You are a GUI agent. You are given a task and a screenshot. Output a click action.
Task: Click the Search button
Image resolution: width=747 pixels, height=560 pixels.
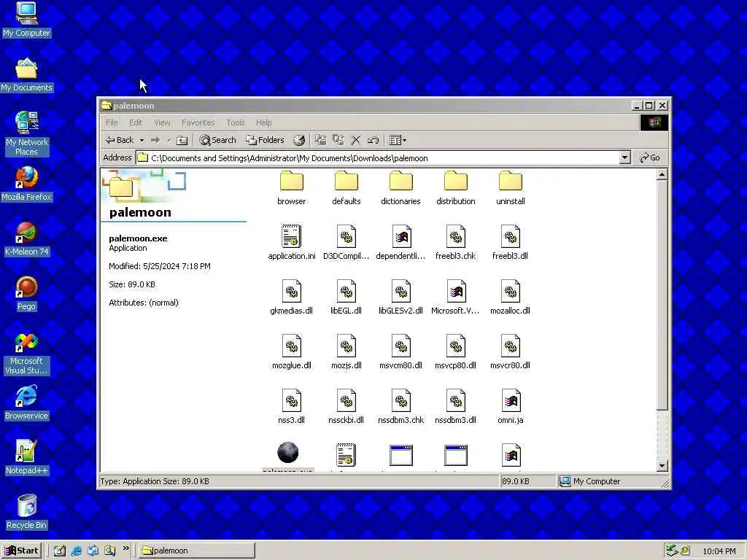[217, 140]
